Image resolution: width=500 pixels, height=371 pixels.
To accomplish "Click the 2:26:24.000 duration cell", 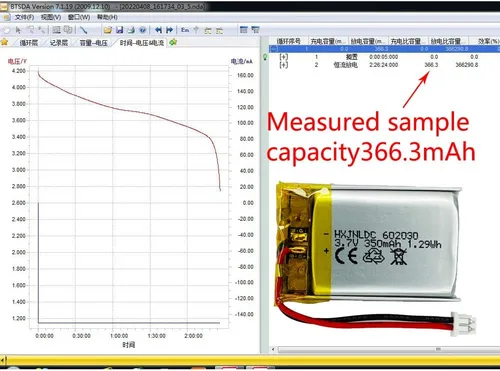I will pos(384,65).
